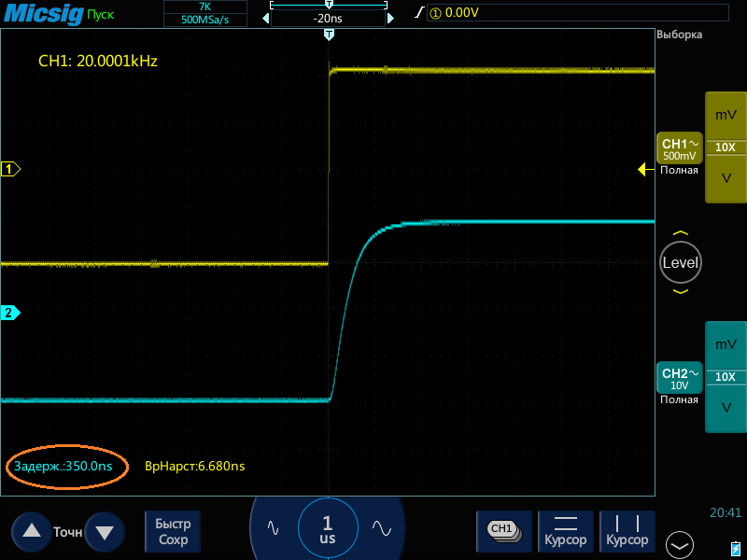Tap the Полная bandwidth label under CH2

point(679,399)
